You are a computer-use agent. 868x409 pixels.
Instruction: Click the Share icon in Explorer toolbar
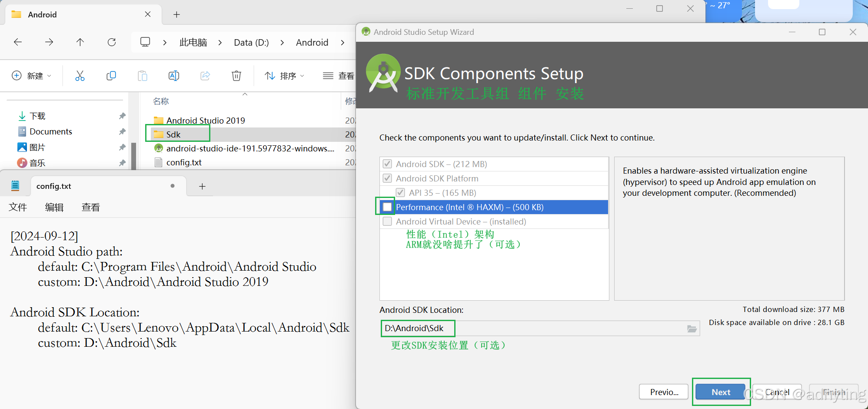click(205, 76)
